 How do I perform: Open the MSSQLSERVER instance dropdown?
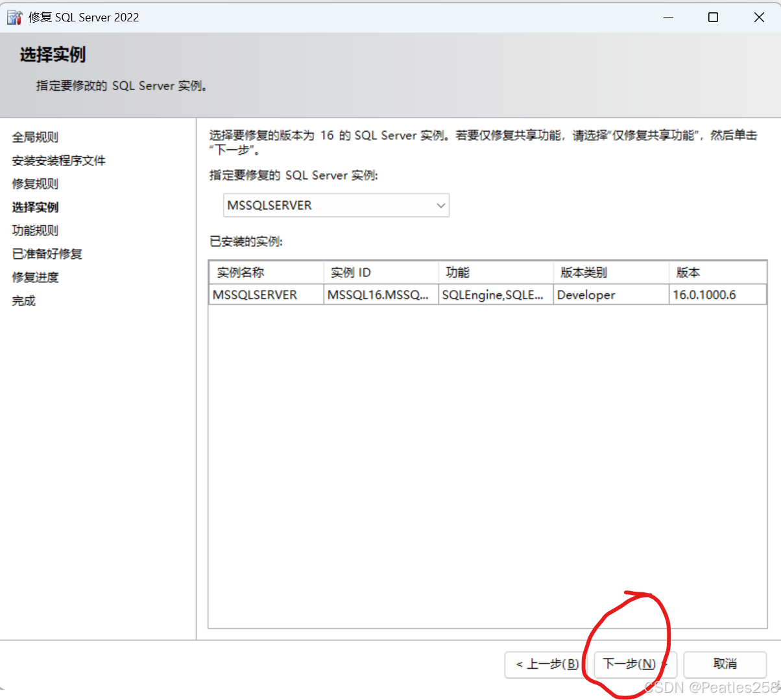point(336,206)
